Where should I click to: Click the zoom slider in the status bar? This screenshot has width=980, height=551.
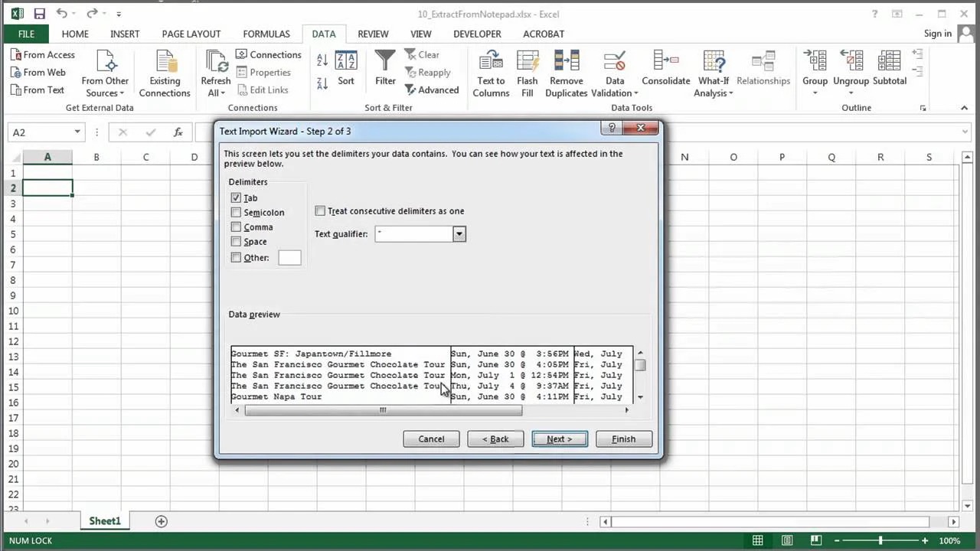pyautogui.click(x=880, y=541)
